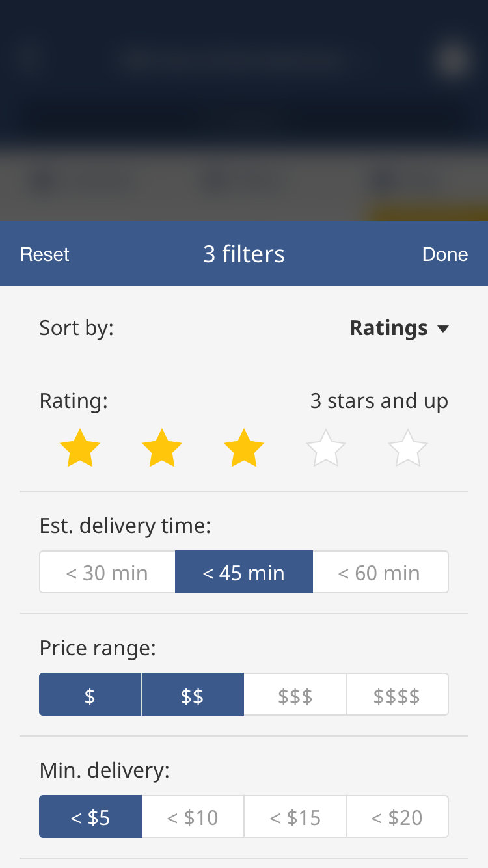Image resolution: width=488 pixels, height=868 pixels.
Task: Select the second rating star
Action: [x=161, y=448]
